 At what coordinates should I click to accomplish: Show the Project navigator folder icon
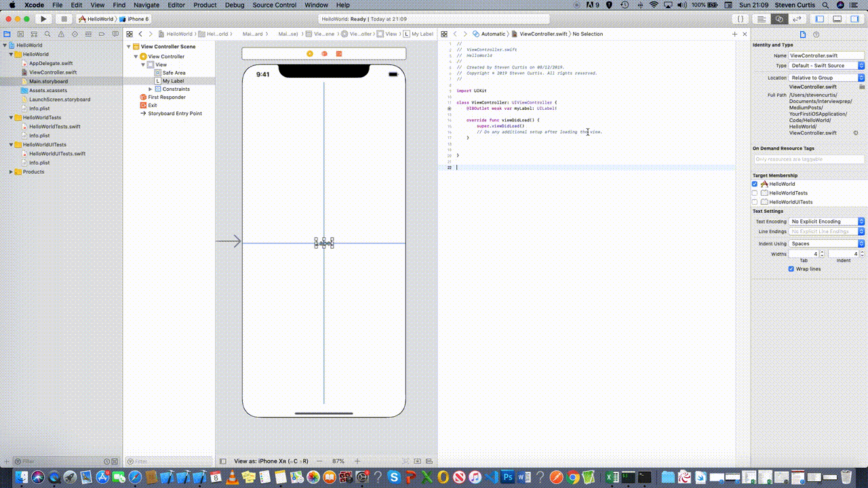[7, 34]
